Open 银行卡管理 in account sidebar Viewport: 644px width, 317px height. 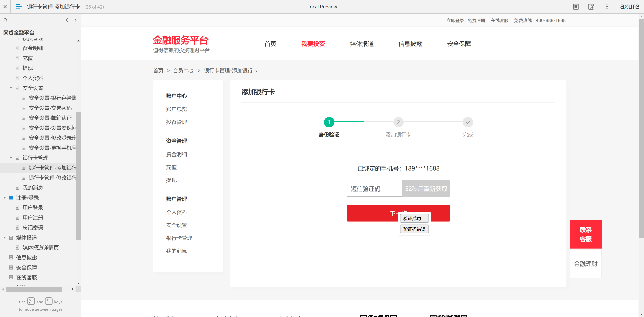[179, 238]
